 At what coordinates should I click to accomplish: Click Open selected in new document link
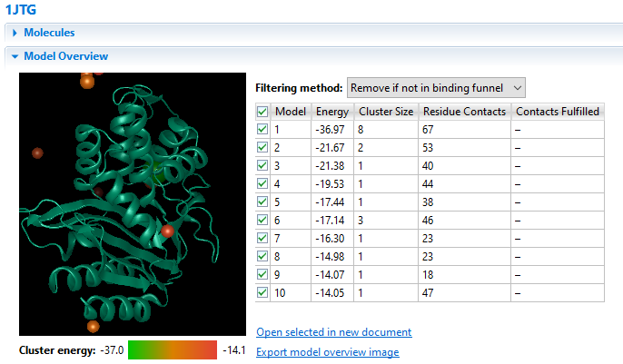[x=334, y=332]
